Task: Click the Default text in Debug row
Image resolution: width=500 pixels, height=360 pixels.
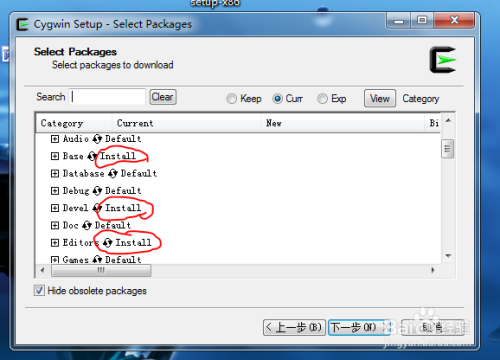Action: (x=123, y=191)
